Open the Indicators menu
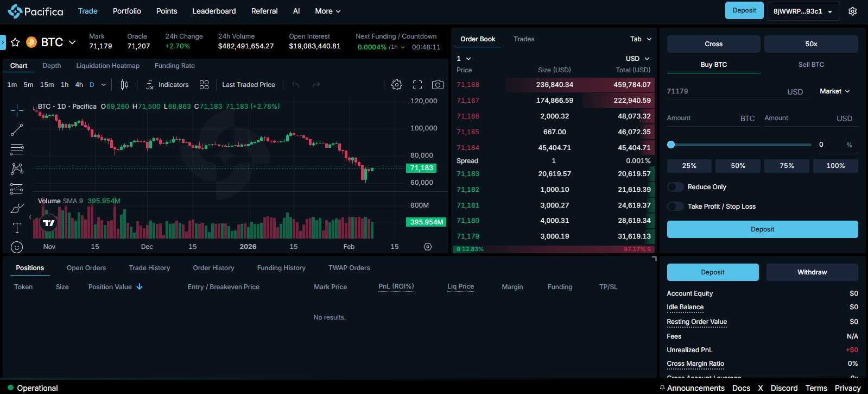Viewport: 868px width, 394px height. (x=167, y=85)
